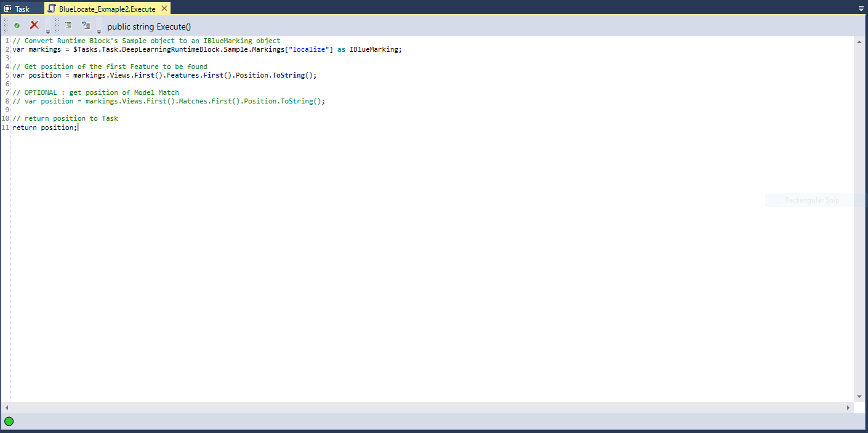
Task: Click the "localize" string in line 2
Action: 313,49
